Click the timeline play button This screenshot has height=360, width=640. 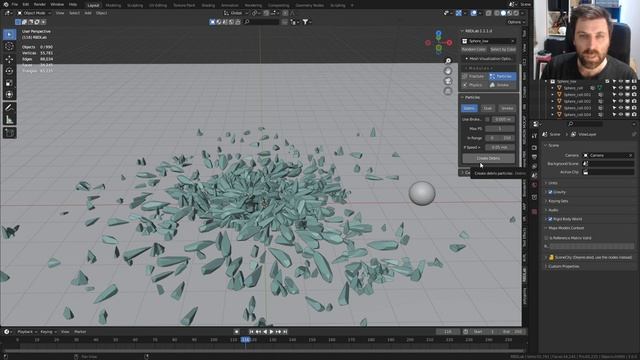pos(271,332)
